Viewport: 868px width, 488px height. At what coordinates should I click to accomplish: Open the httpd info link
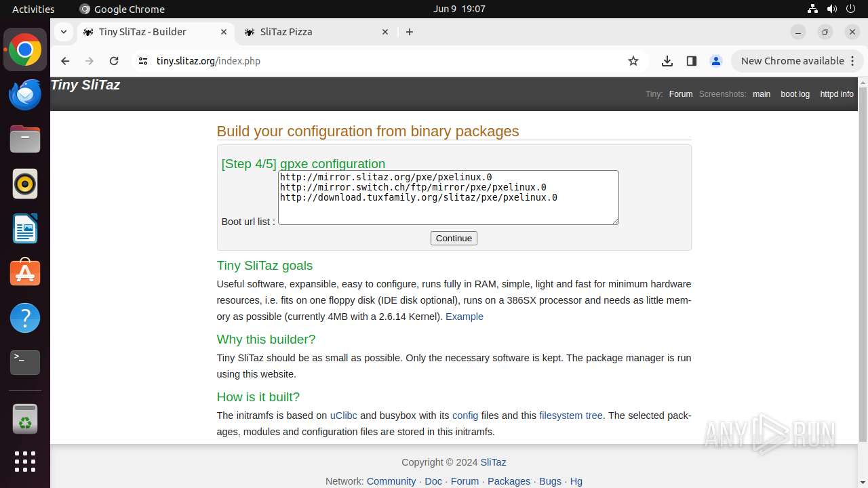[837, 94]
